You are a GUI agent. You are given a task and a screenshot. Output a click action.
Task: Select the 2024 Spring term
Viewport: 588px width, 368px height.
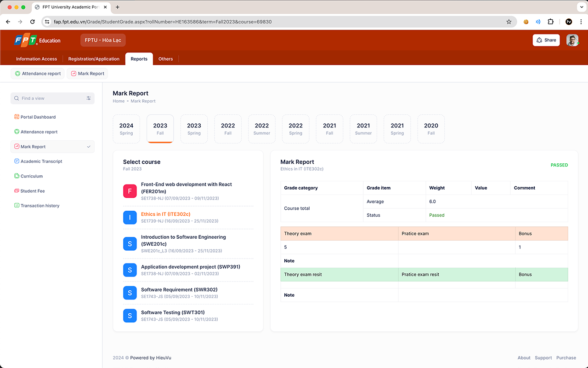click(126, 129)
